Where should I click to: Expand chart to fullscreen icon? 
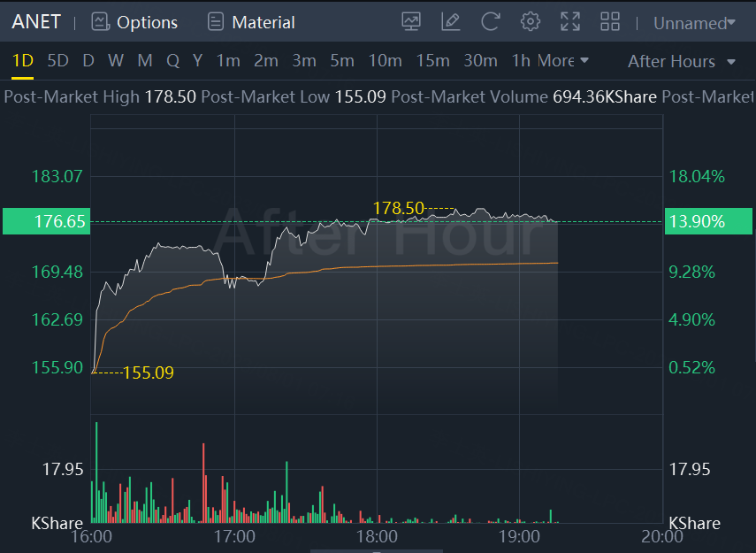coord(570,21)
